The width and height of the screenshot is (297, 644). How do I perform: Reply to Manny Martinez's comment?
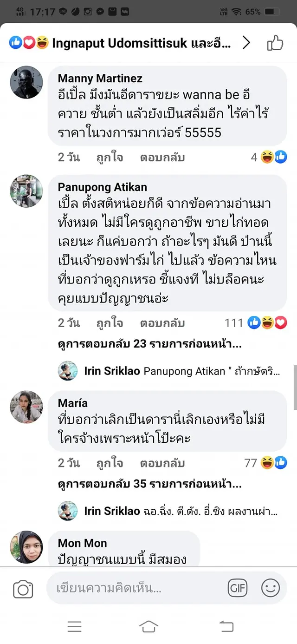[162, 158]
